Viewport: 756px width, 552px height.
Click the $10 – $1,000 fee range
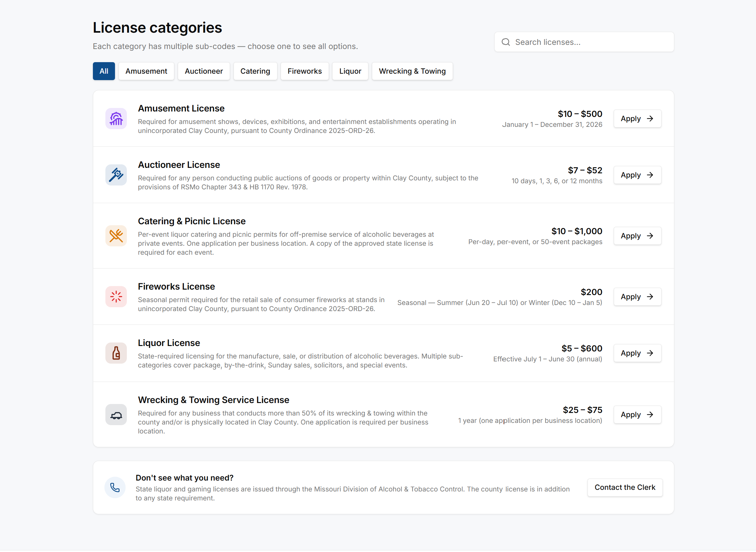click(577, 231)
